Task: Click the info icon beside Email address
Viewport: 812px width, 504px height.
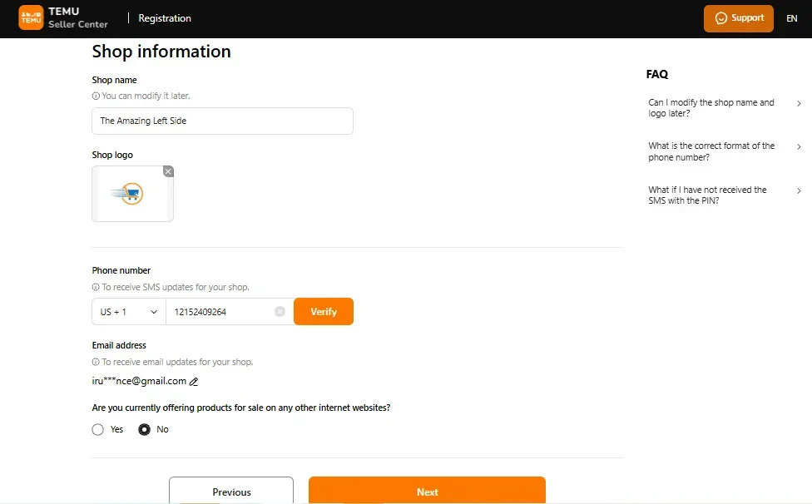Action: (x=94, y=362)
